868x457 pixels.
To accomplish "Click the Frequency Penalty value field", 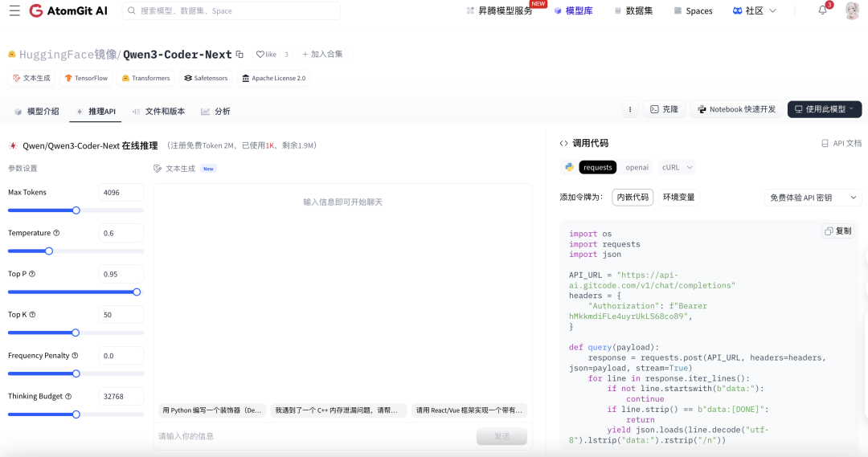I will click(x=121, y=356).
